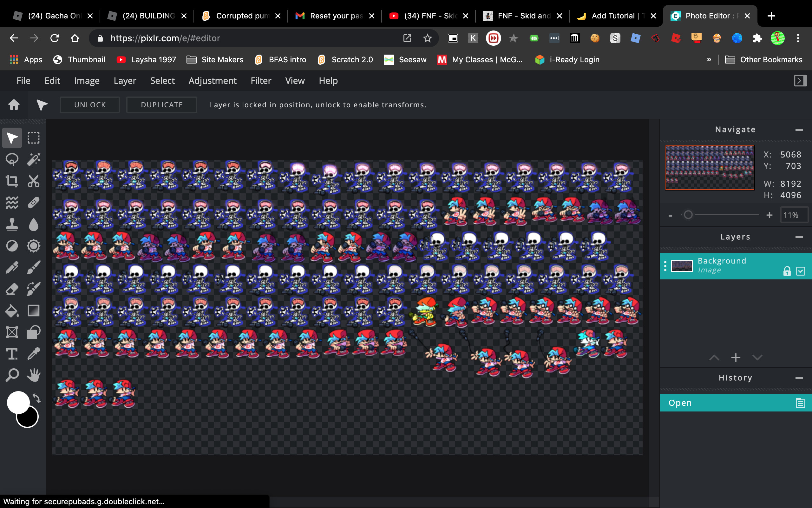The image size is (812, 508).
Task: Open the View menu
Action: point(295,81)
